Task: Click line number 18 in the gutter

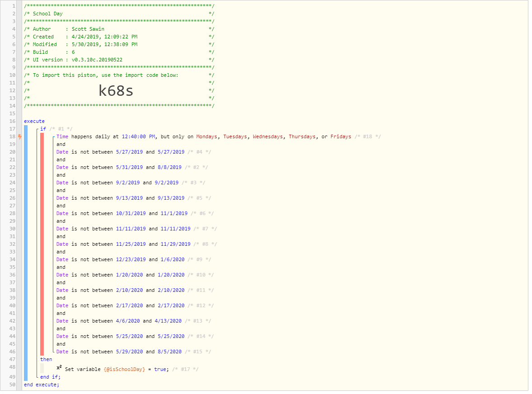Action: (x=12, y=137)
